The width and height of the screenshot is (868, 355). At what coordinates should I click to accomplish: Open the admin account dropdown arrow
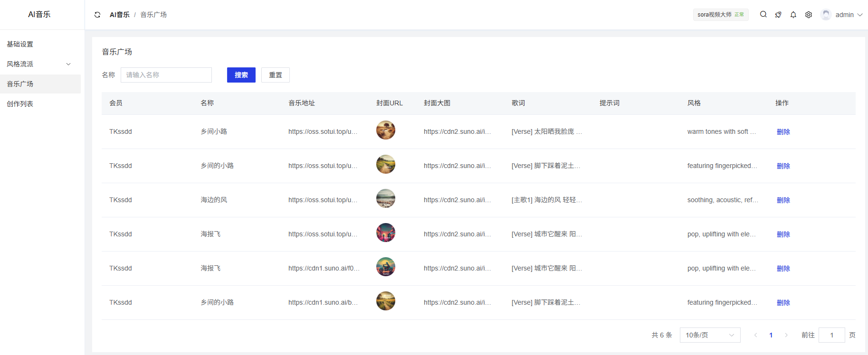(860, 15)
